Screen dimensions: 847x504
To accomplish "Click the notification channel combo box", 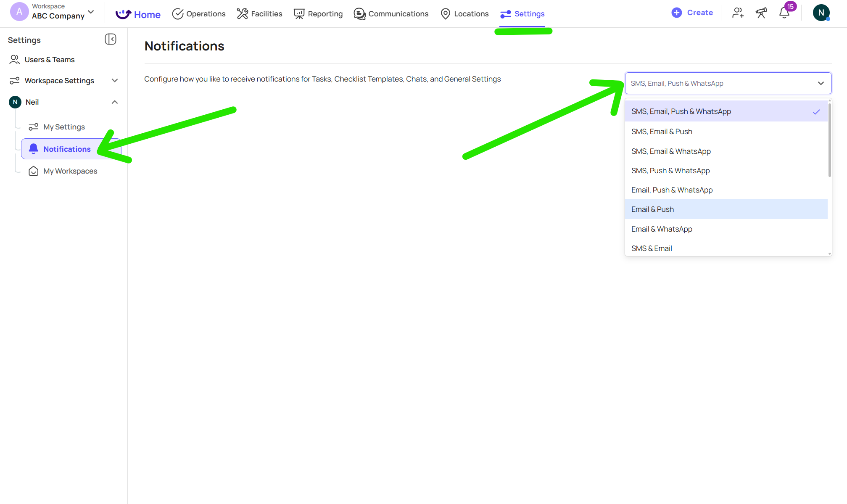I will click(x=728, y=83).
